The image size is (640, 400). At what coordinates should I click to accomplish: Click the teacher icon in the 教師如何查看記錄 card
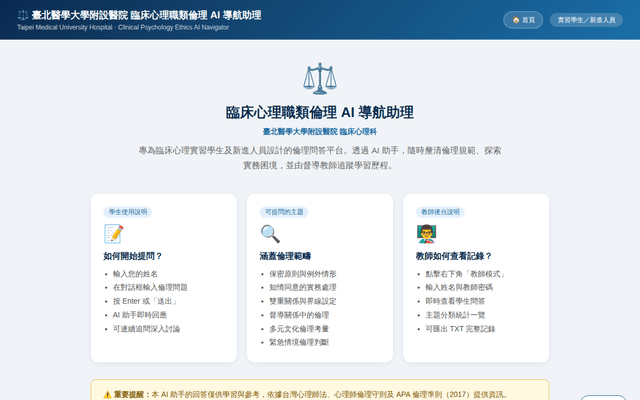click(x=426, y=234)
